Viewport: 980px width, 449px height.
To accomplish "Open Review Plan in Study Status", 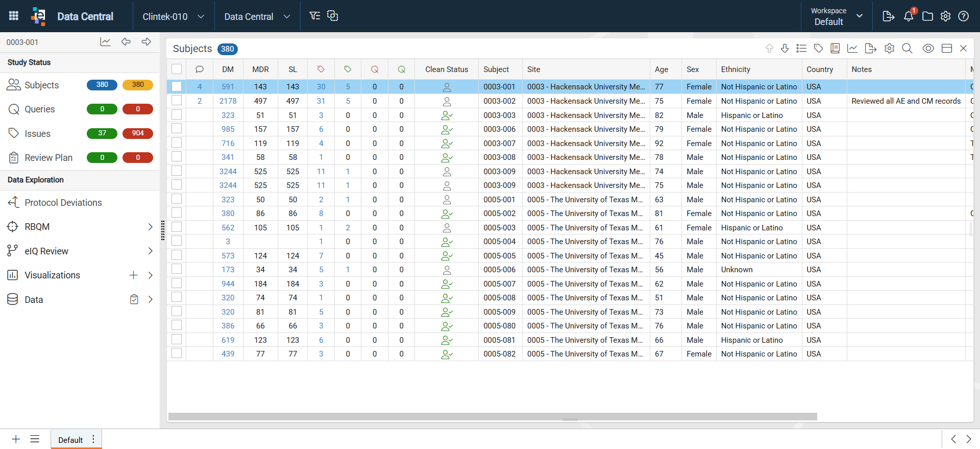I will (x=48, y=158).
